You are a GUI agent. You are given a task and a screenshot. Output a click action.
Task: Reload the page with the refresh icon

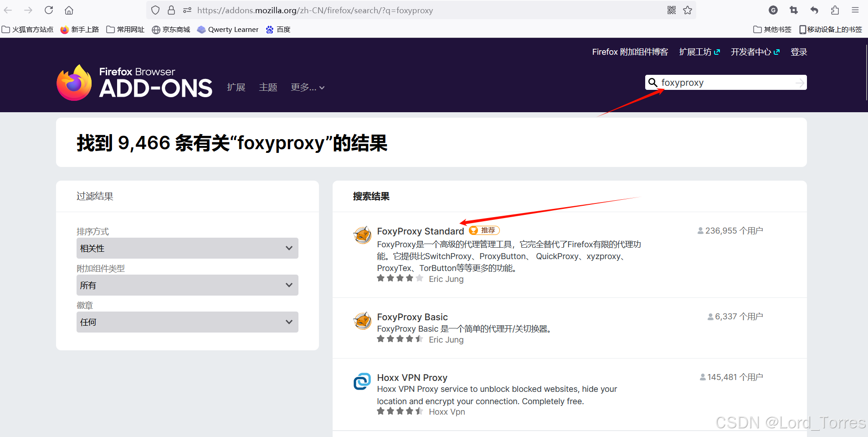(x=49, y=10)
